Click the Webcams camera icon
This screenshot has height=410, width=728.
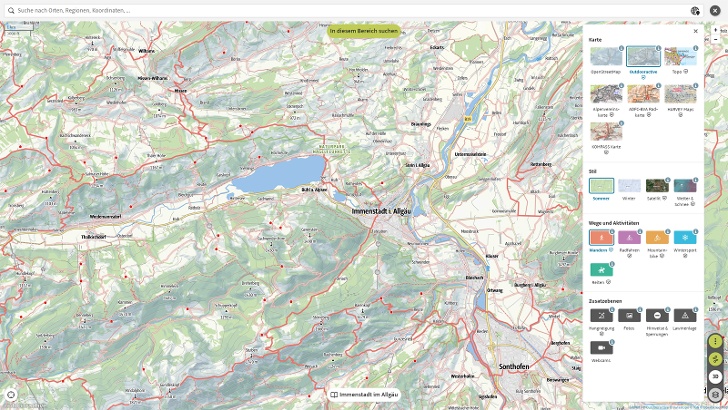coord(601,347)
